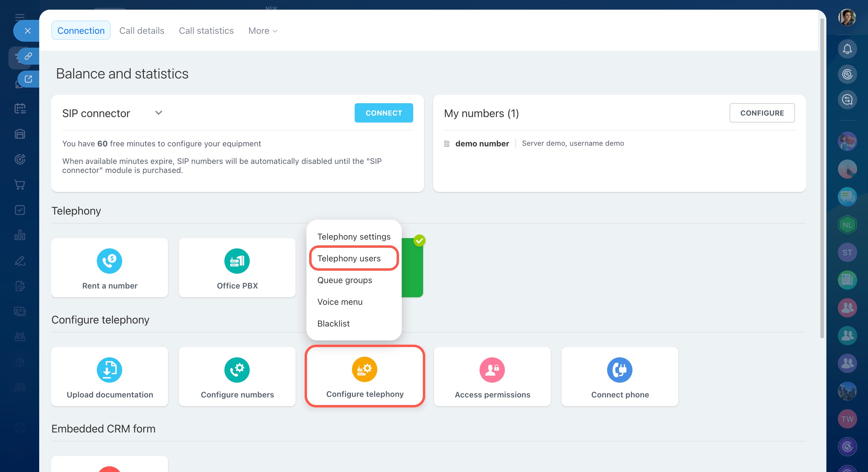Choose Queue groups in the menu
The image size is (868, 472).
point(344,280)
